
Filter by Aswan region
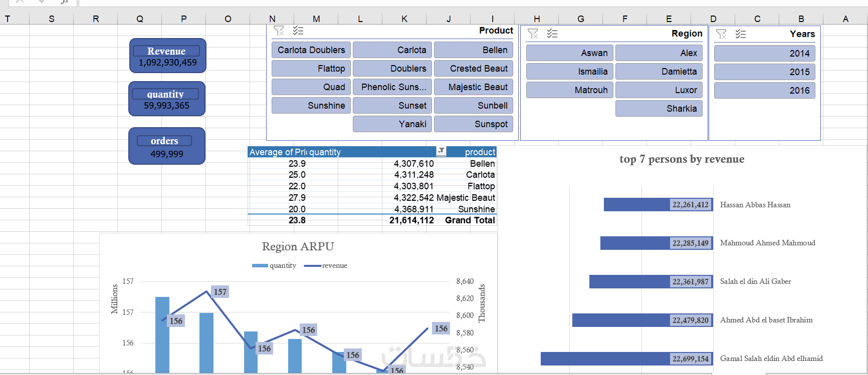point(570,53)
